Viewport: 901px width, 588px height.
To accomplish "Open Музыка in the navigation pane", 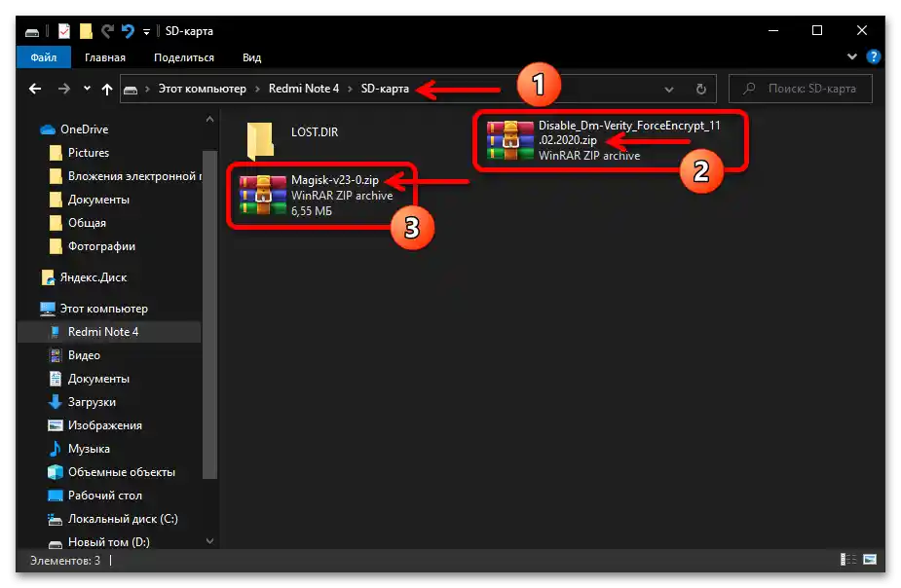I will pos(89,449).
